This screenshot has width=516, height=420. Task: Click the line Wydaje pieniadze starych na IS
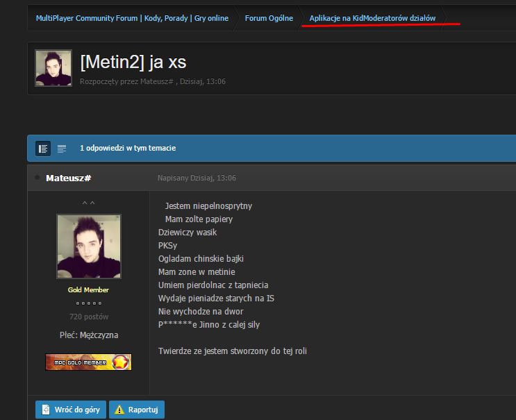tap(216, 298)
